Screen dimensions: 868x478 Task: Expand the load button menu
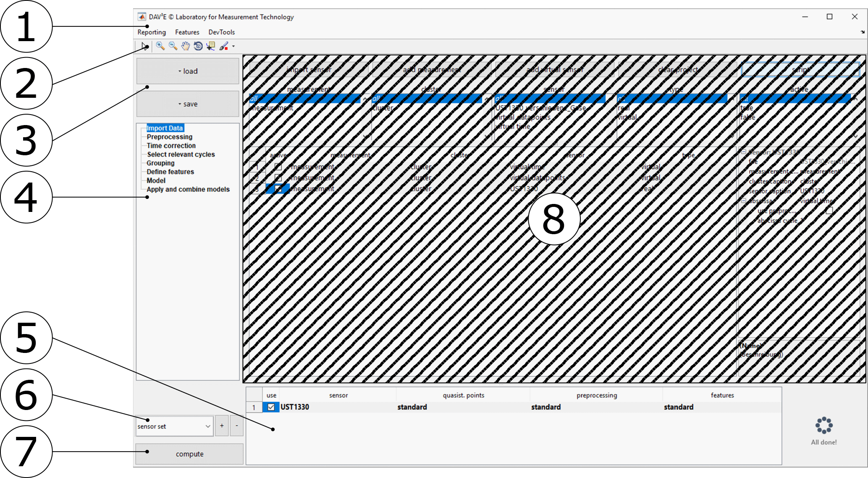point(188,71)
